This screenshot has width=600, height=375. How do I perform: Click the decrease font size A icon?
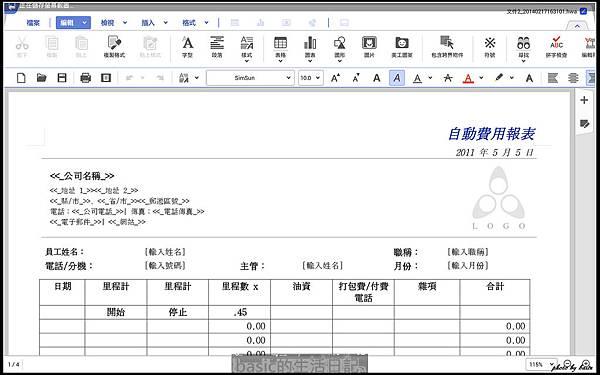[x=356, y=78]
